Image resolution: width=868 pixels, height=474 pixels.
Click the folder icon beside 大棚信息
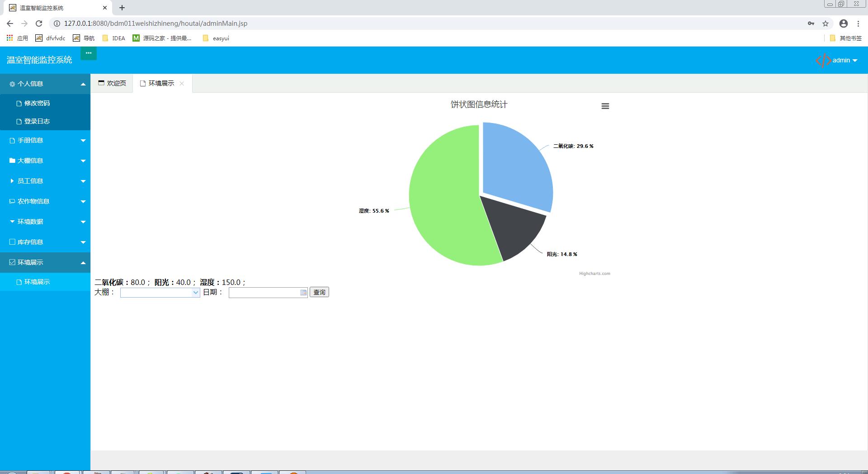coord(12,161)
